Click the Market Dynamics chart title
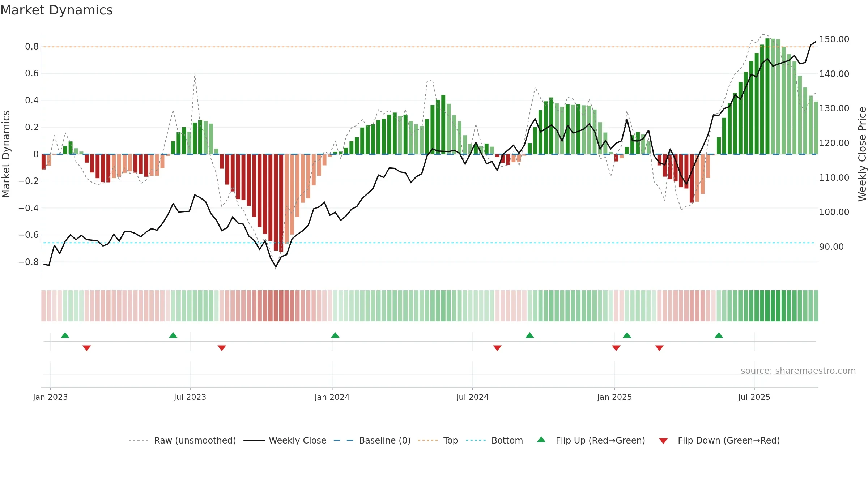Screen dimensions: 868x488 tap(57, 10)
